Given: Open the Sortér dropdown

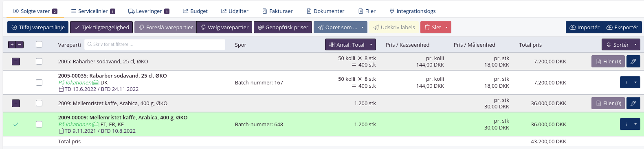Looking at the screenshot, I should point(621,45).
